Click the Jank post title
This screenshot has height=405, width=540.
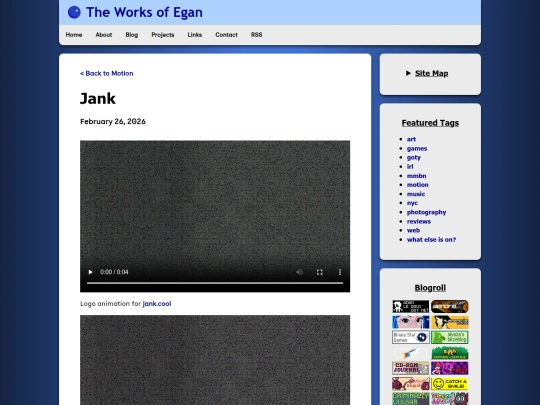click(98, 99)
